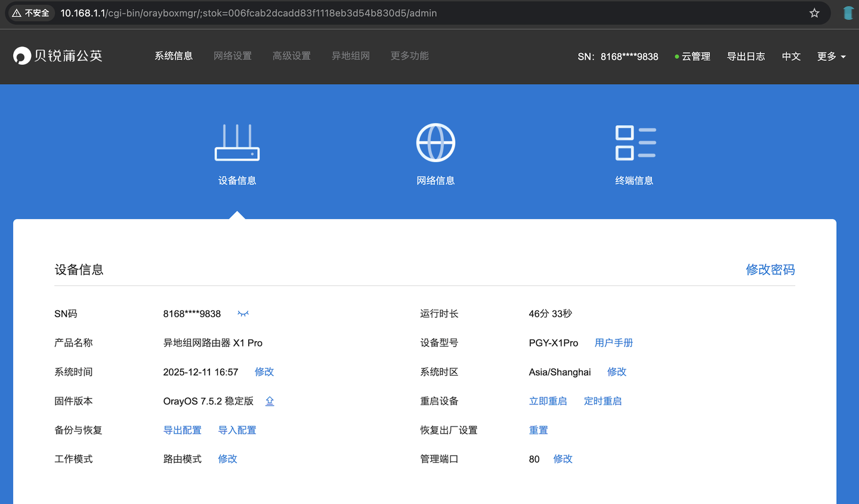Click the browser address bar URL
Viewport: 859px width, 504px height.
[x=249, y=13]
